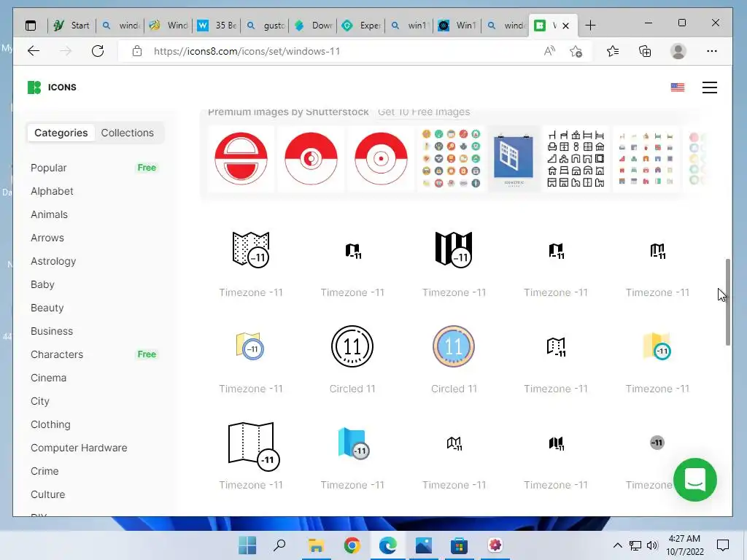Click the page vertical scrollbar thumb
The height and width of the screenshot is (560, 747).
click(727, 302)
